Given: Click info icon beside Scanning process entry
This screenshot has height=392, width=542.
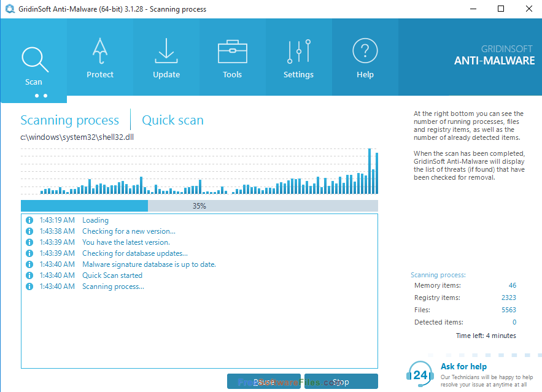Looking at the screenshot, I should point(29,286).
